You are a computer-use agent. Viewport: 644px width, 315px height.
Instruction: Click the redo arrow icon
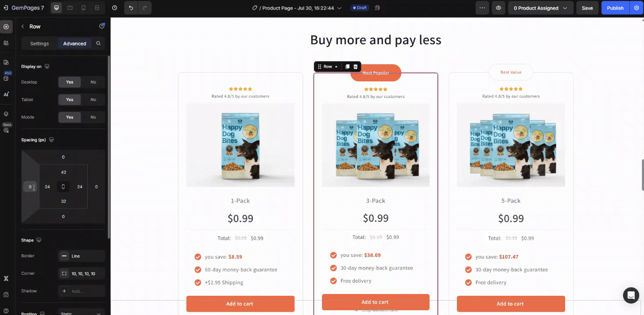[145, 8]
